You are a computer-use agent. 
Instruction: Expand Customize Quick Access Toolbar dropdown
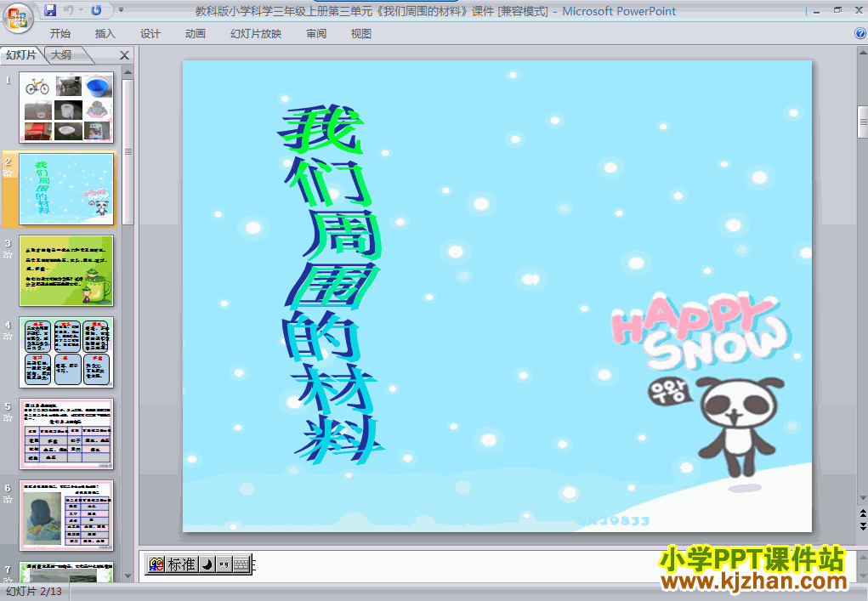tap(121, 10)
